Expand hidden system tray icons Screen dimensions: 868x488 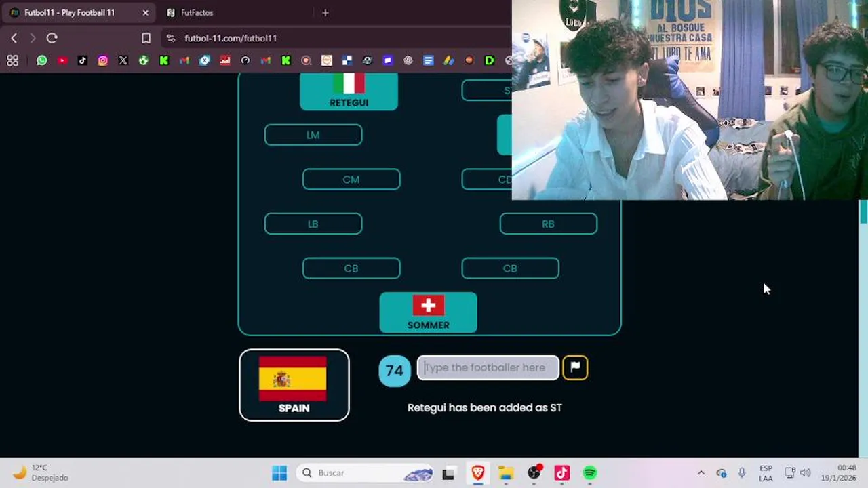701,473
